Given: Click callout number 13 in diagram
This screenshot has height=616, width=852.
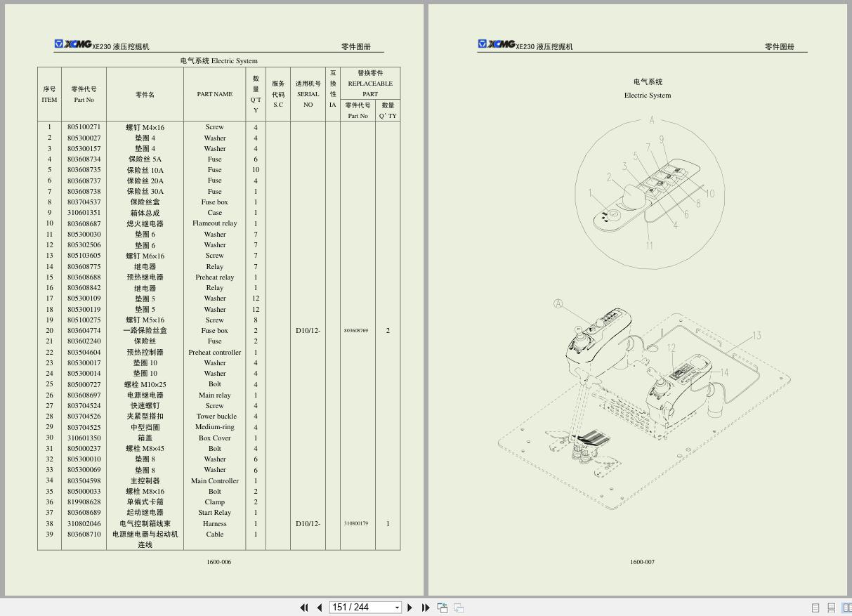Looking at the screenshot, I should tap(756, 336).
